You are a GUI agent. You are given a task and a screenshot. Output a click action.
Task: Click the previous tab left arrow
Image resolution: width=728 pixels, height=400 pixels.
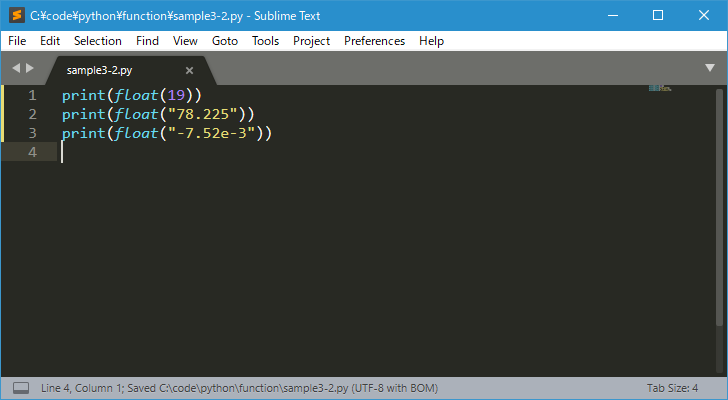click(x=16, y=68)
